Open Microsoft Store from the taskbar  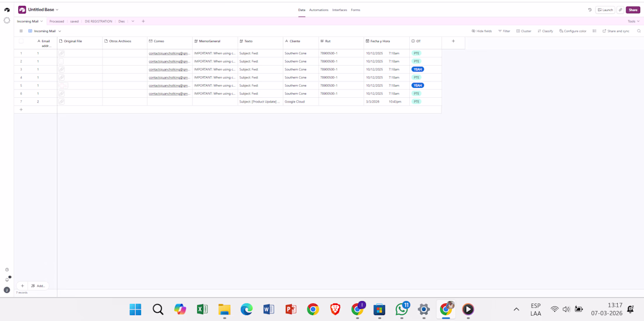click(379, 309)
